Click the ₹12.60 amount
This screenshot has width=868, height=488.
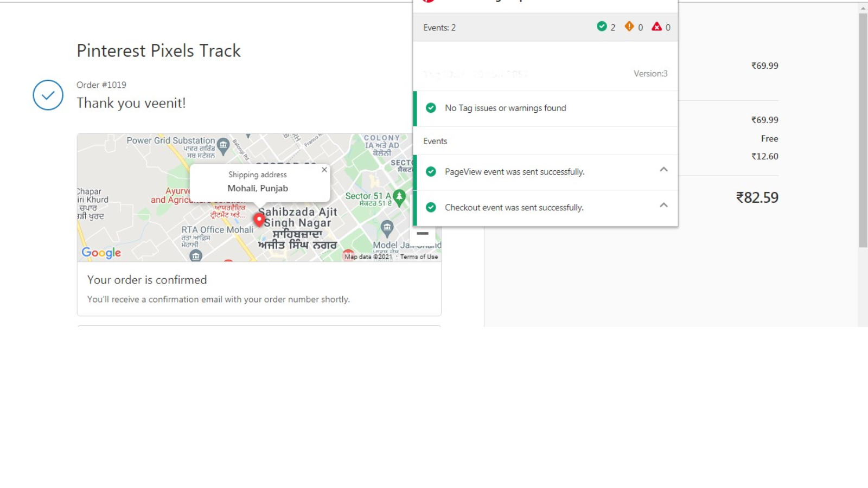click(765, 157)
